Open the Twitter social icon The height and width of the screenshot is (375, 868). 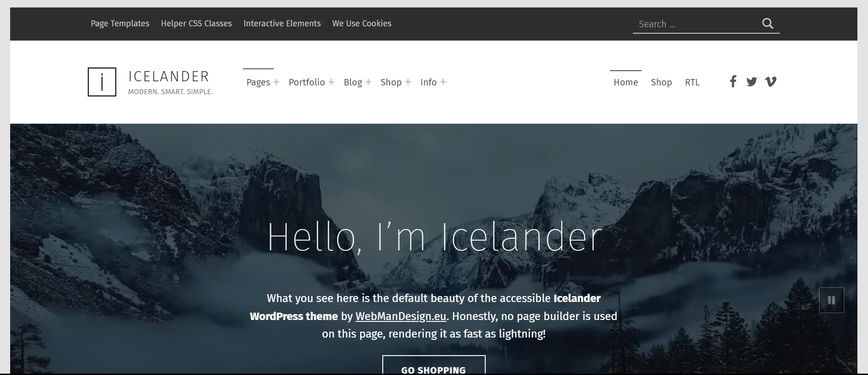pos(752,82)
